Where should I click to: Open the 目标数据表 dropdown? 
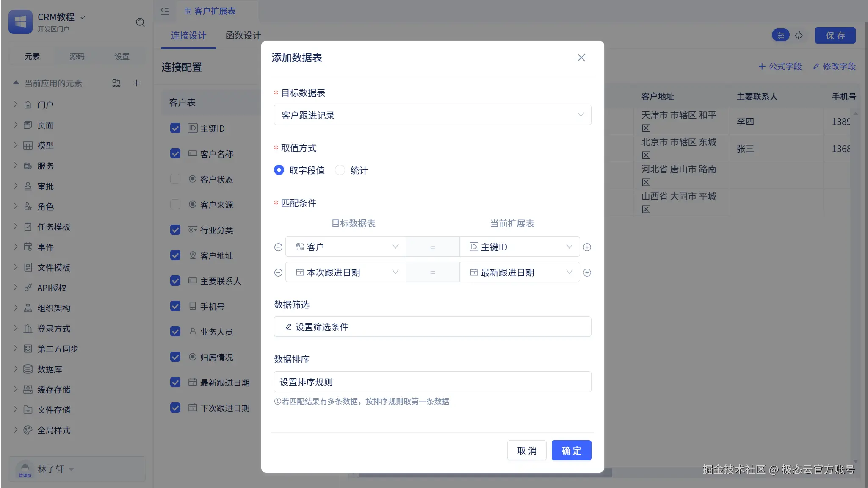(432, 115)
